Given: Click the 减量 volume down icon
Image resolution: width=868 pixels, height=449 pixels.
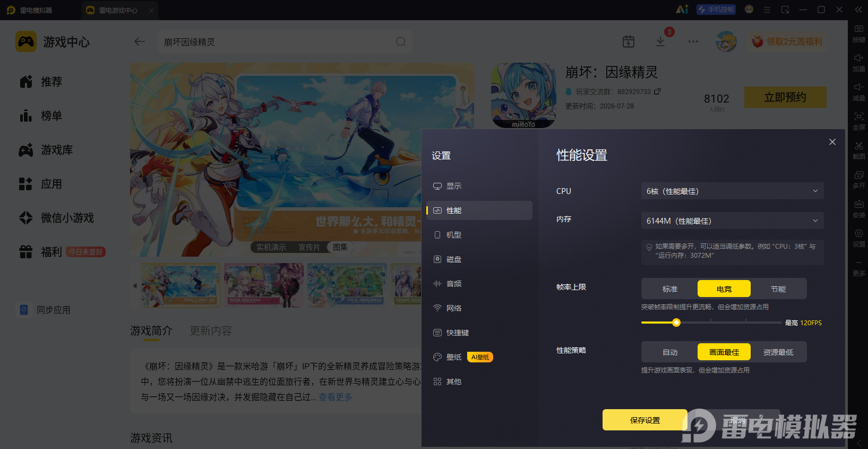Looking at the screenshot, I should (858, 87).
